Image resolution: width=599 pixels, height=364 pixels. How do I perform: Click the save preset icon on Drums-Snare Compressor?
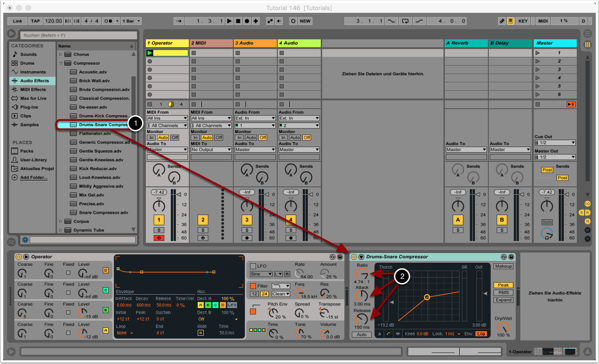[x=511, y=257]
